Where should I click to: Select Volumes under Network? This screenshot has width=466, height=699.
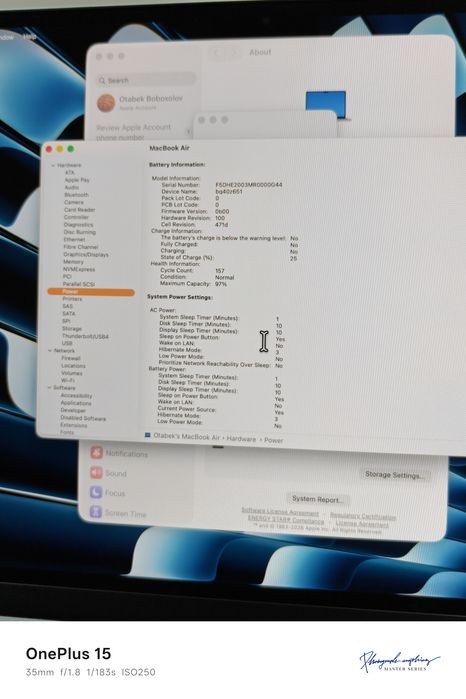coord(72,373)
